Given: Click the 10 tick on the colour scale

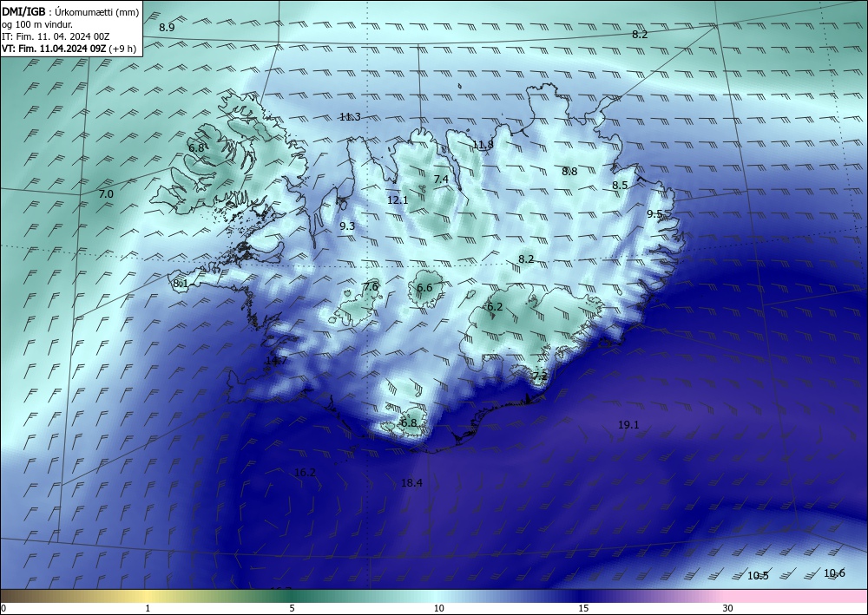Looking at the screenshot, I should [x=438, y=608].
